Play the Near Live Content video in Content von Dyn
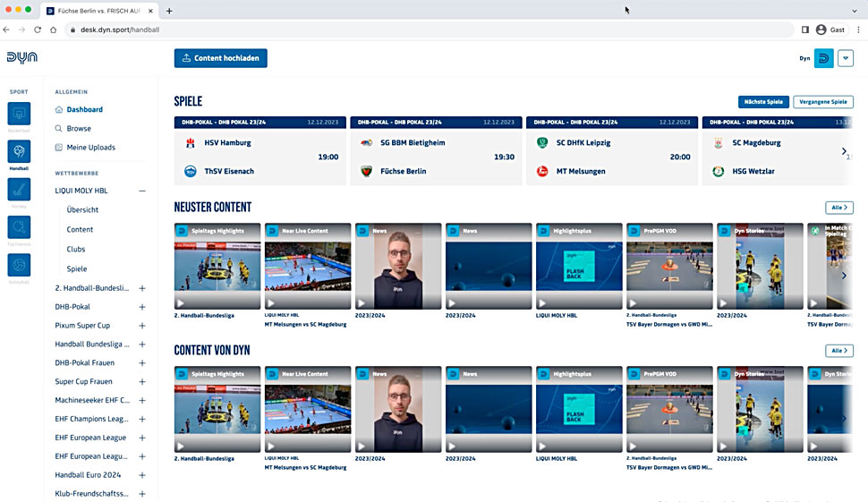Image resolution: width=868 pixels, height=502 pixels. point(271,447)
